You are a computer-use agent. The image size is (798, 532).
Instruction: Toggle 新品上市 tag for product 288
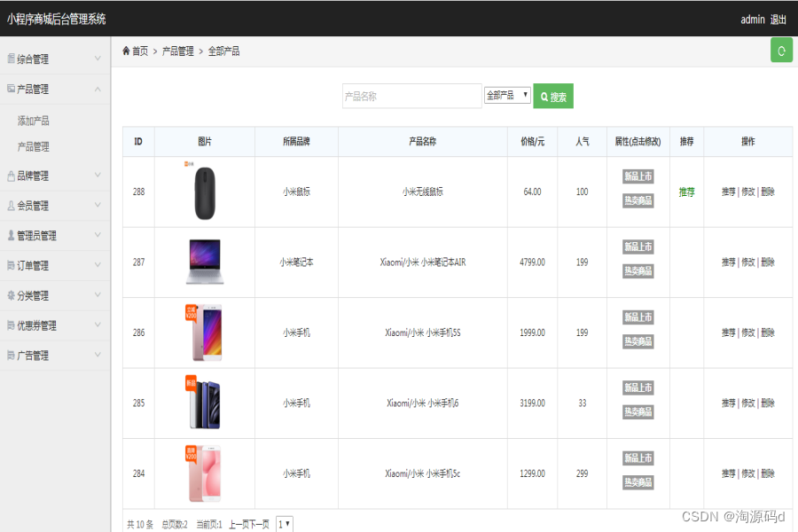point(638,176)
